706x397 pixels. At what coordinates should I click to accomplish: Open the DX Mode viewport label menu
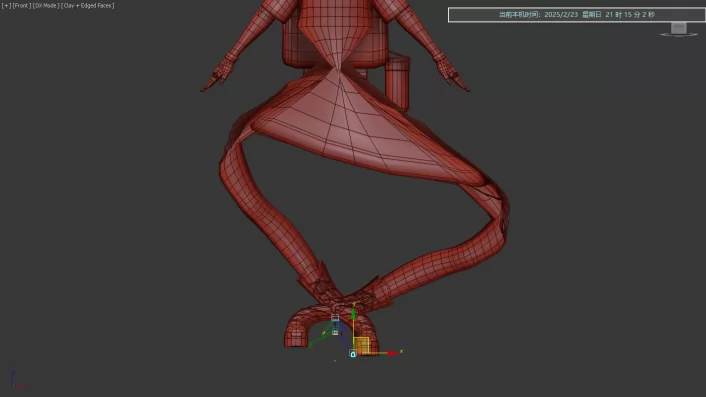pos(45,6)
